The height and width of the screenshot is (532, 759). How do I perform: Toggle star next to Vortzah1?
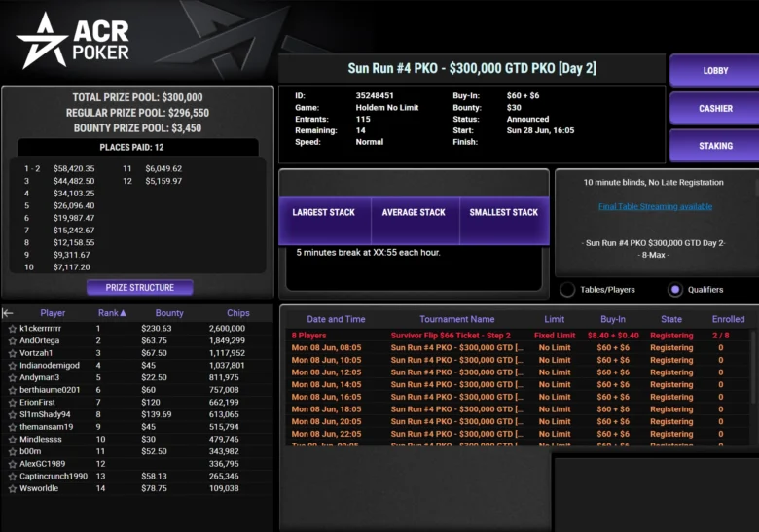point(12,353)
